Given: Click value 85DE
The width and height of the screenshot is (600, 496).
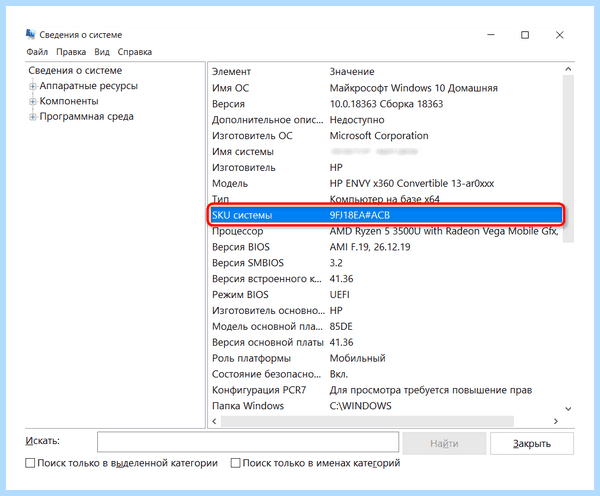Looking at the screenshot, I should pos(341,326).
